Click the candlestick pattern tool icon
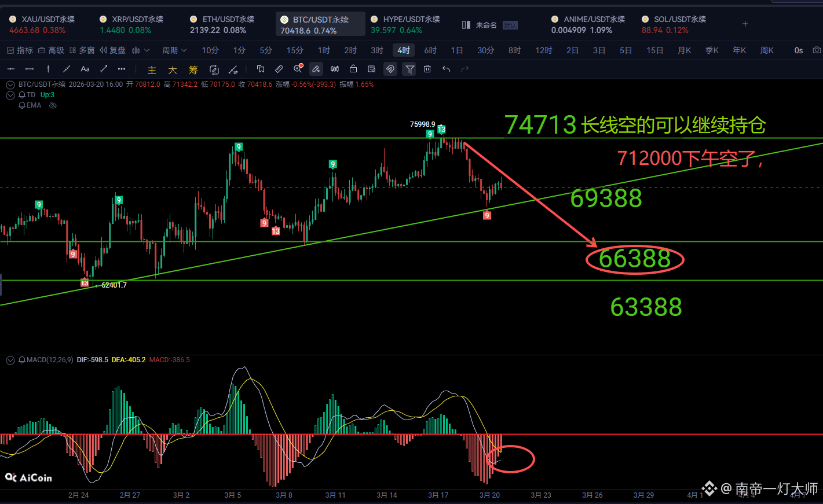Screen dimensions: 823x504 (335, 69)
